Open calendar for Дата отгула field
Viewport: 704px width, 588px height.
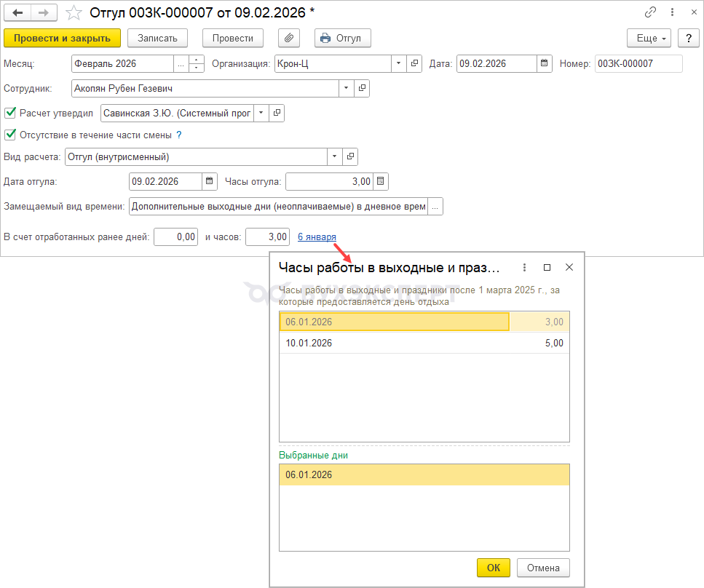pyautogui.click(x=210, y=181)
